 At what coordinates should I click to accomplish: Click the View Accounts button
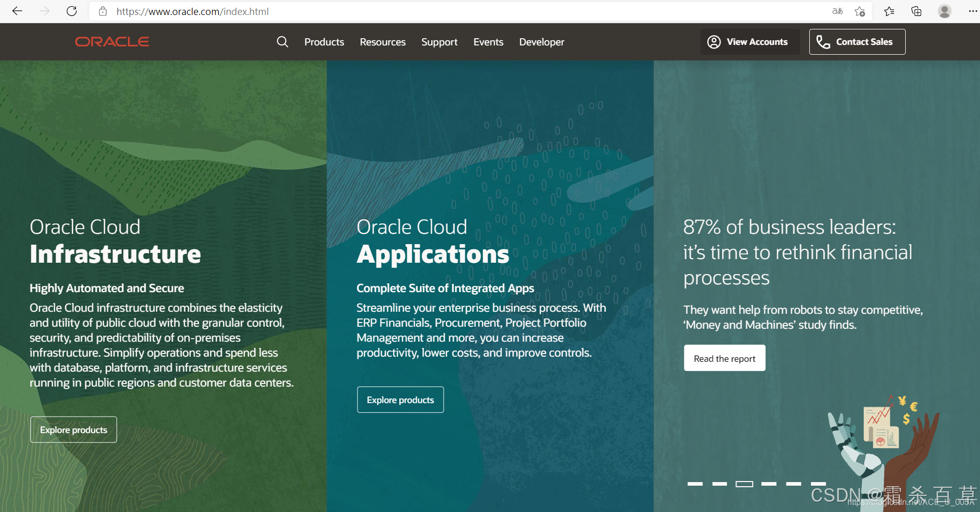tap(750, 42)
